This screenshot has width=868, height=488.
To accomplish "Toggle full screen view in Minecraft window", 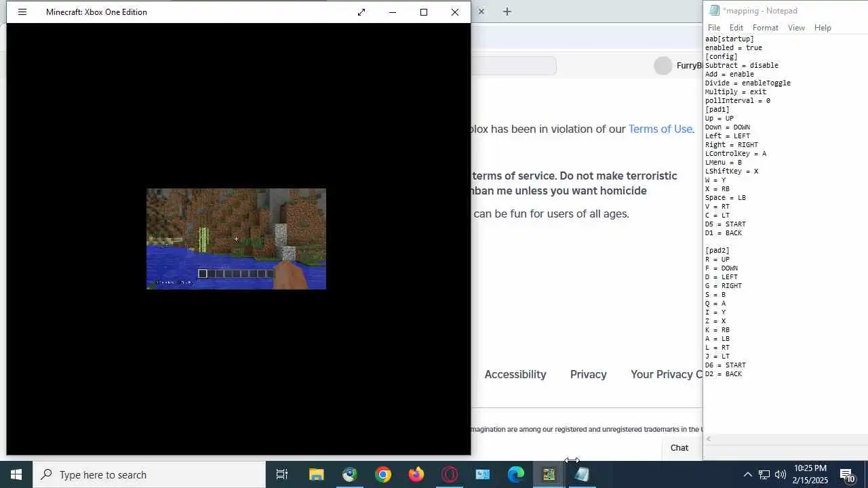I will coord(361,12).
